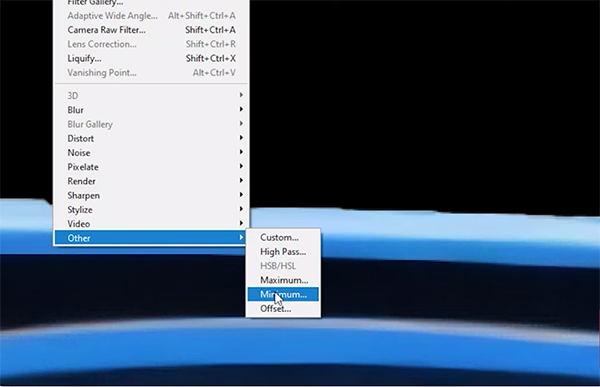Launch the Liquify filter
The image size is (600, 387).
151,58
